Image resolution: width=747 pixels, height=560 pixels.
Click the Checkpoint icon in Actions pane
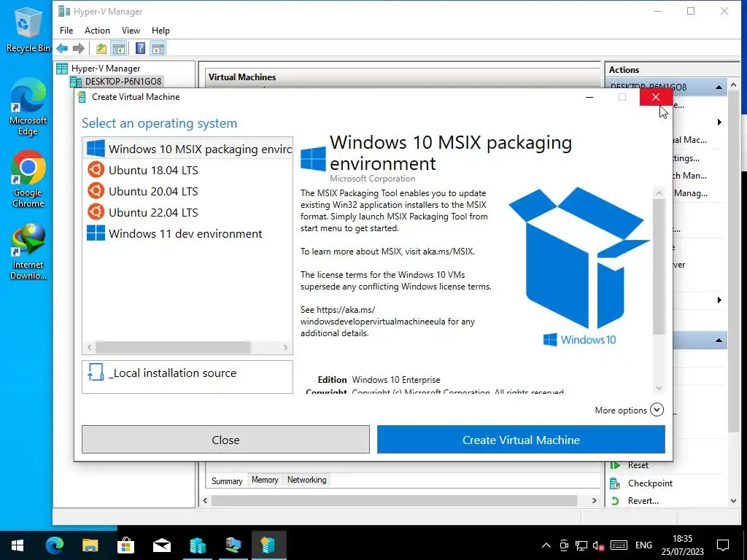tap(615, 484)
